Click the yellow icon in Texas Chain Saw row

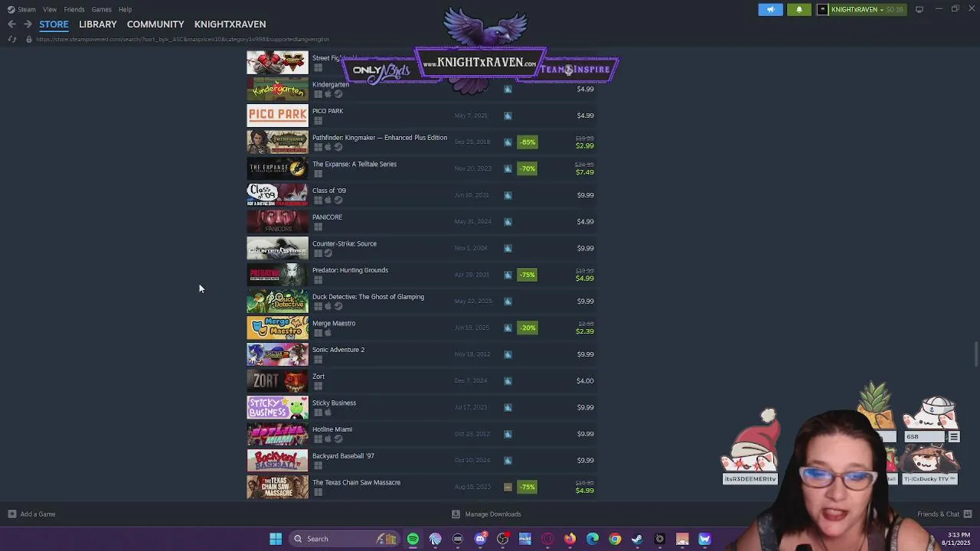coord(508,487)
